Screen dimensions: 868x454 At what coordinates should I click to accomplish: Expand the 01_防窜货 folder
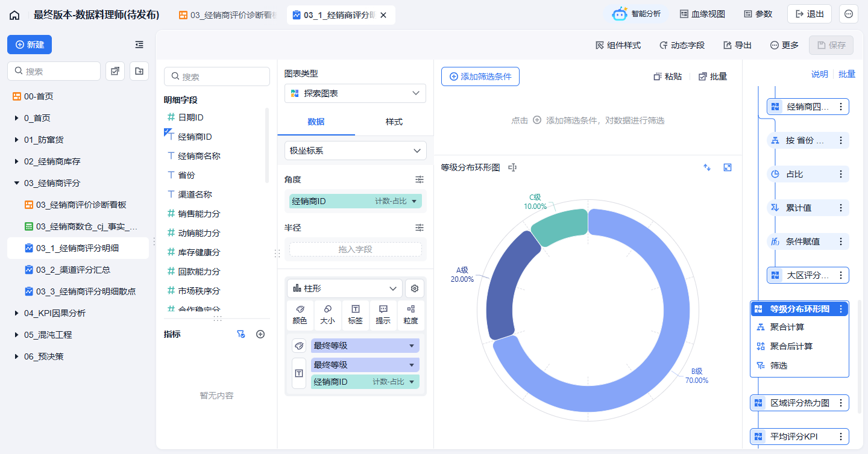pos(17,140)
